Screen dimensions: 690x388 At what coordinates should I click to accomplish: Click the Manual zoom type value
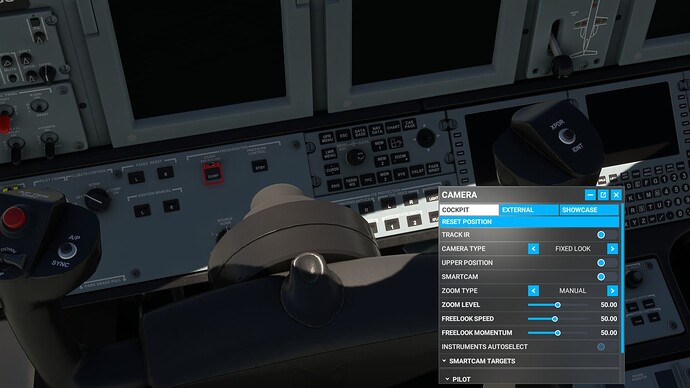point(573,290)
